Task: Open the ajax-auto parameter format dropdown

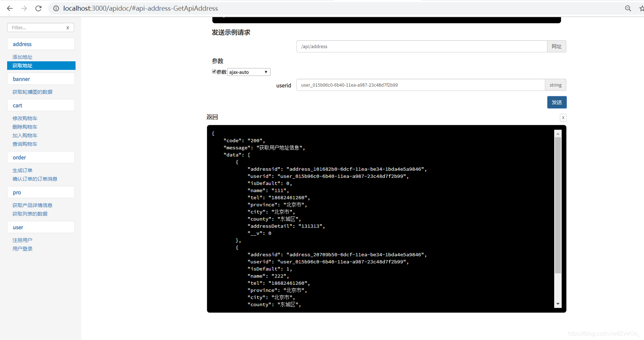Action: [x=249, y=72]
